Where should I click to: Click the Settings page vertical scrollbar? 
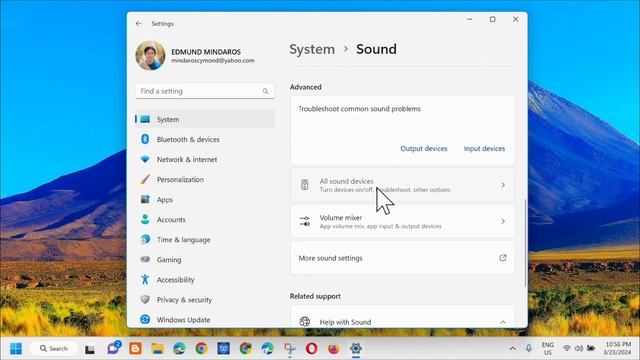[x=525, y=243]
